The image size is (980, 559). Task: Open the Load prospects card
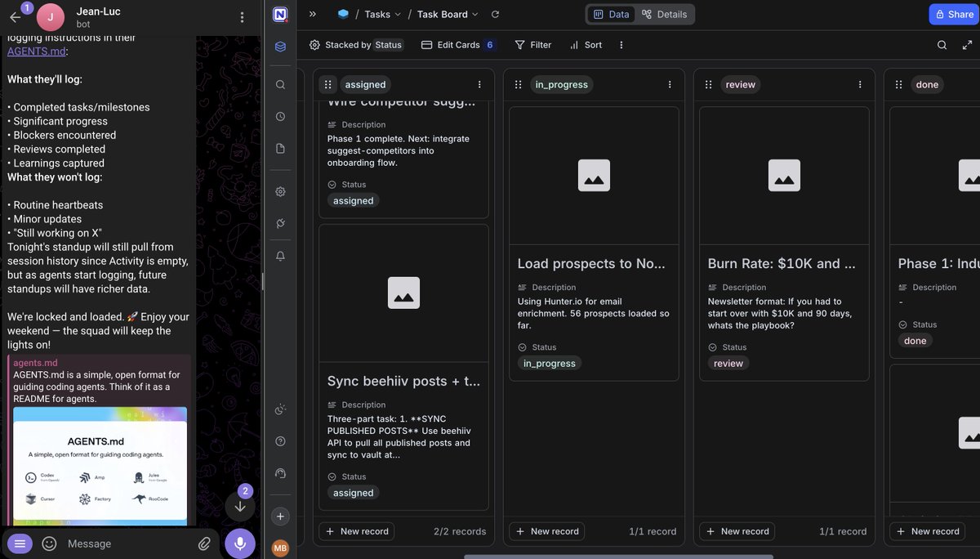click(594, 244)
